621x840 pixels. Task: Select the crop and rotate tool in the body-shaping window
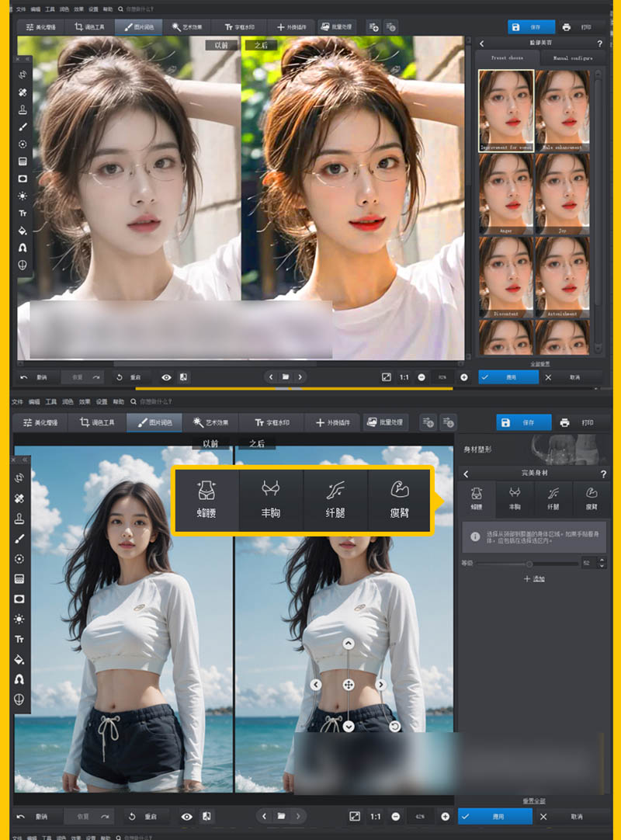[19, 478]
